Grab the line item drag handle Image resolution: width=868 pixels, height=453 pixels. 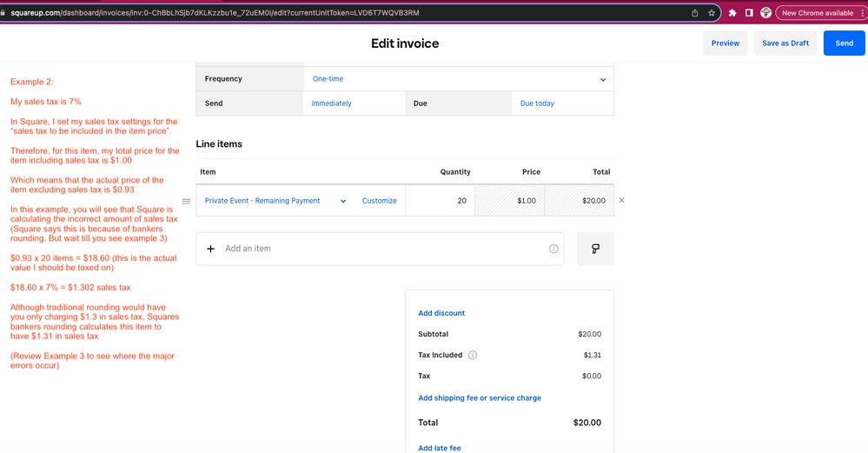(x=185, y=201)
